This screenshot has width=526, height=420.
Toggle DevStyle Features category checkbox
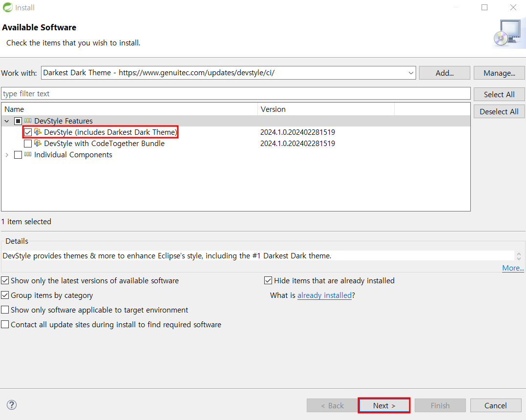coord(18,121)
